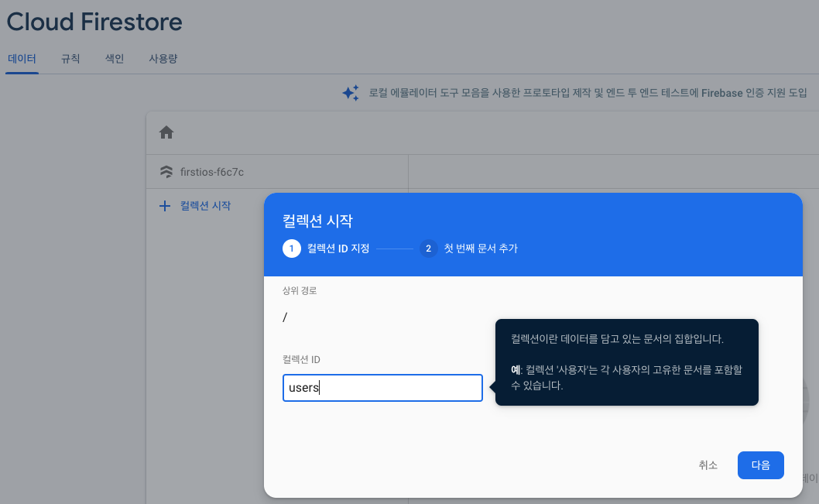This screenshot has height=504, width=819.
Task: Switch to the 색인 tab
Action: 115,59
